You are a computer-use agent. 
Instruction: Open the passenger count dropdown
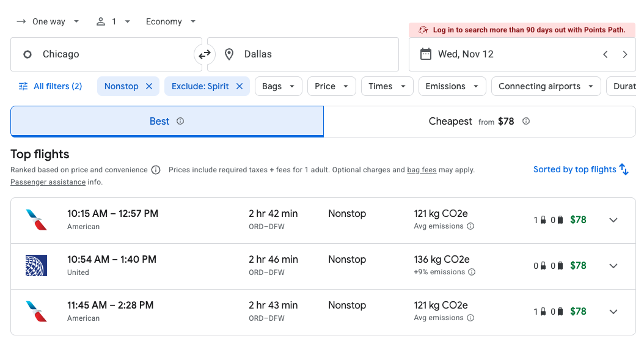point(114,21)
